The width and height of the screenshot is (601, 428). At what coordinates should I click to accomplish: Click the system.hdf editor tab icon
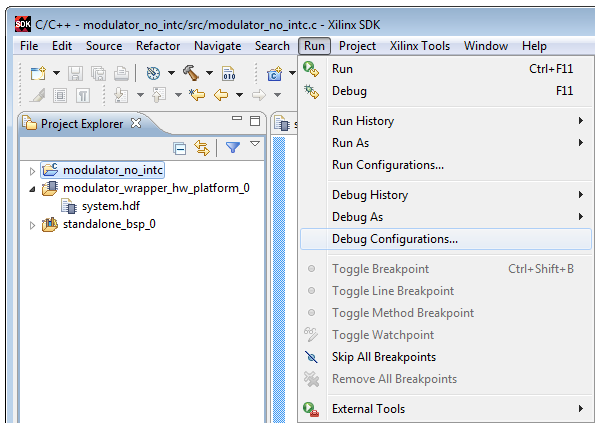pyautogui.click(x=282, y=123)
